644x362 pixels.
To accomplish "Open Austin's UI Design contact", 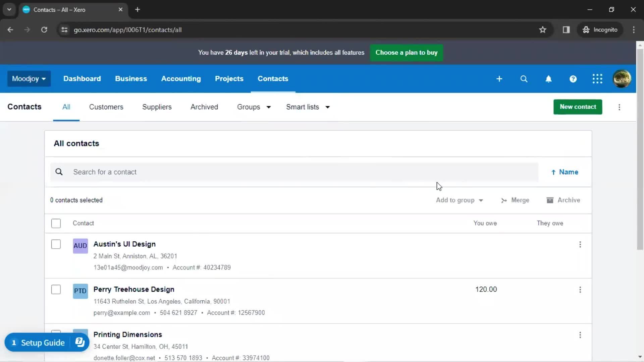I will 124,244.
